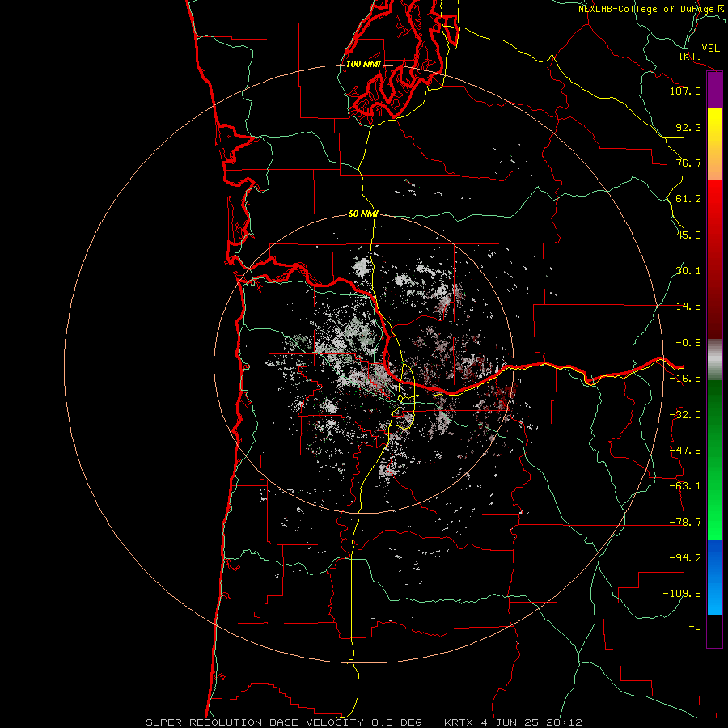728x728 pixels.
Task: Click the 61.2 velocity scale value
Action: (688, 199)
